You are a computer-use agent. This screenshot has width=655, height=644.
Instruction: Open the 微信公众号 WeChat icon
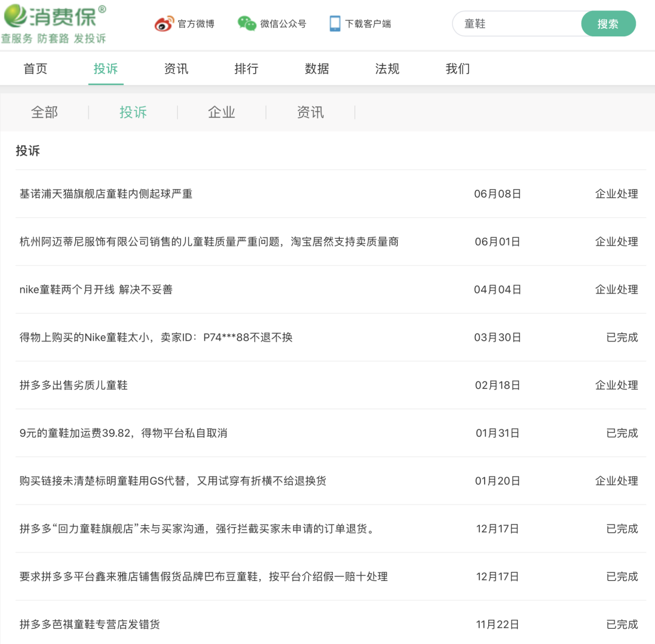pyautogui.click(x=246, y=24)
